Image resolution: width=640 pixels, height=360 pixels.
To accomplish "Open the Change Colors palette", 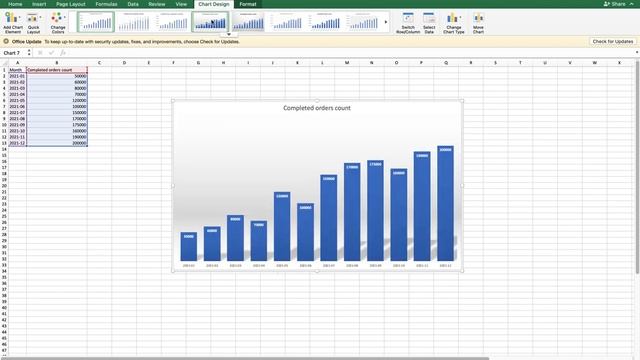I will tap(58, 23).
